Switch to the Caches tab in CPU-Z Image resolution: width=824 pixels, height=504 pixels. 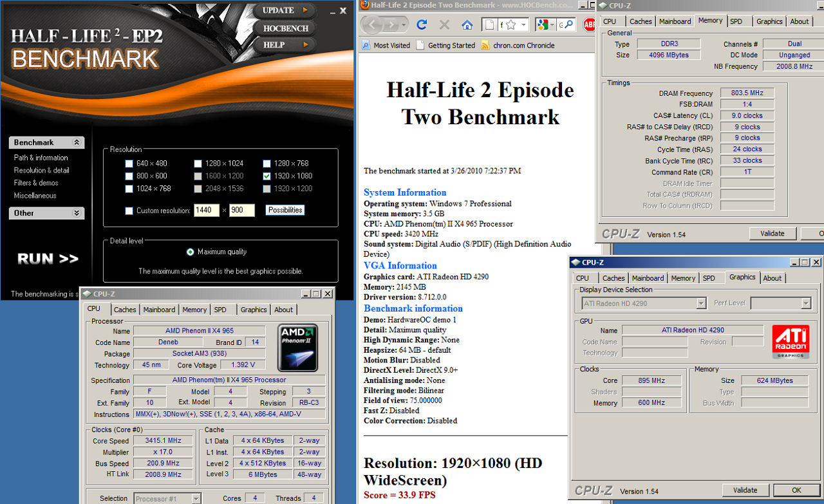click(124, 310)
